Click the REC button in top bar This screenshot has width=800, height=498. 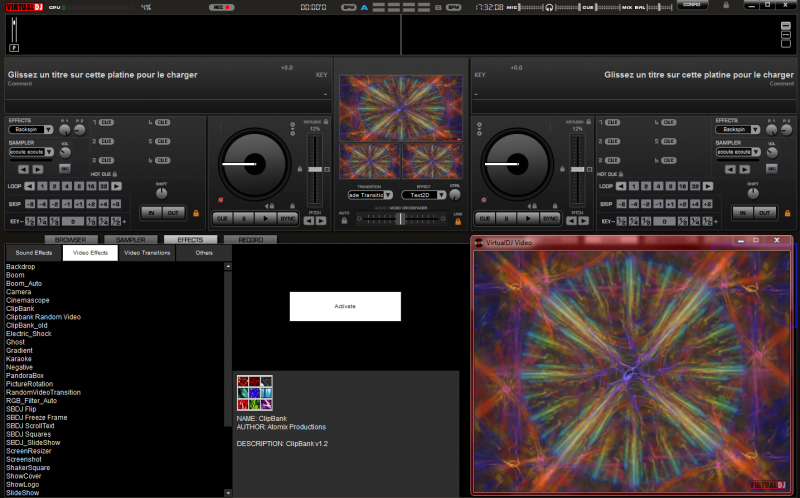click(x=221, y=7)
